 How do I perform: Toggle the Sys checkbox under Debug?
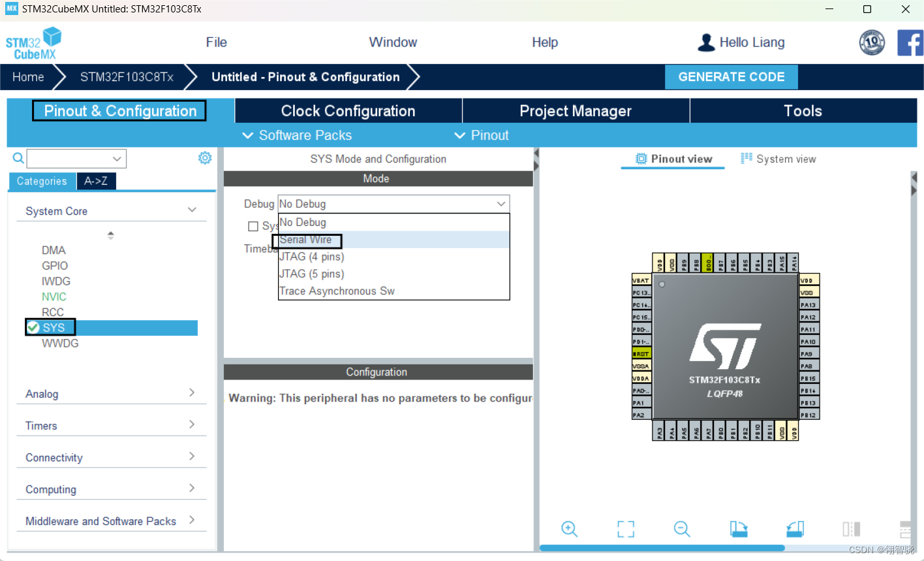pyautogui.click(x=253, y=226)
